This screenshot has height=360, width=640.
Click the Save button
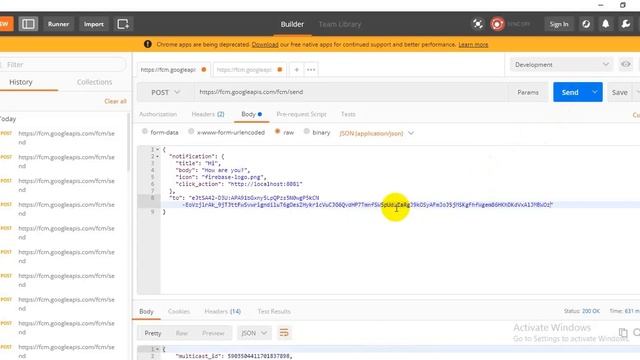tap(620, 93)
